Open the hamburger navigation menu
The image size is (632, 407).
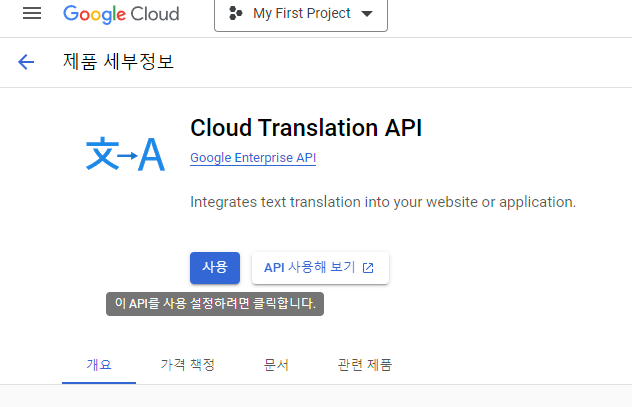click(x=32, y=13)
